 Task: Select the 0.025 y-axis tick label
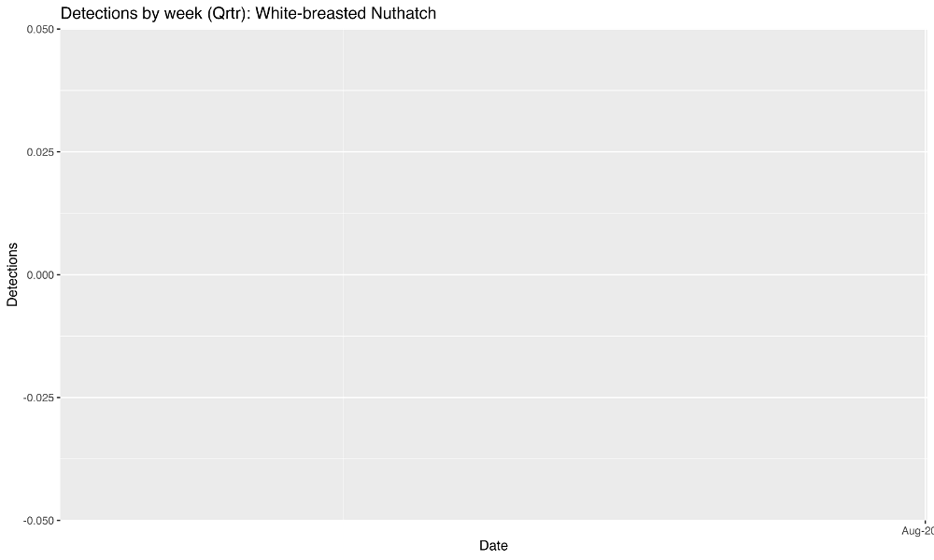[x=40, y=152]
